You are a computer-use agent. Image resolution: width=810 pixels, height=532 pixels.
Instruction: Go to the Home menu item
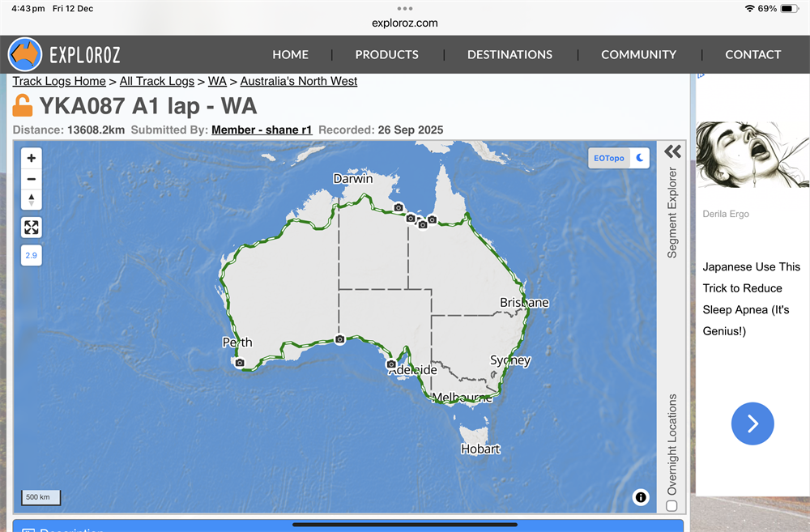click(290, 55)
